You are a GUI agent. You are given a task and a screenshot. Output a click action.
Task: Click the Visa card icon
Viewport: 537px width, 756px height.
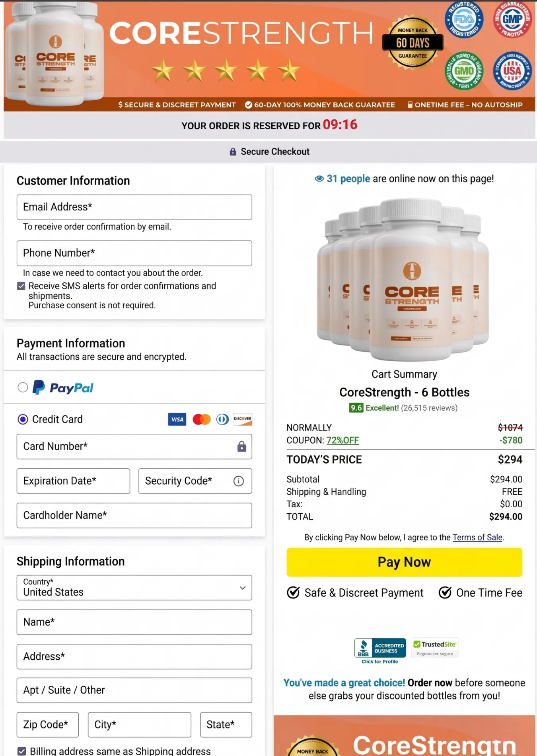click(177, 419)
